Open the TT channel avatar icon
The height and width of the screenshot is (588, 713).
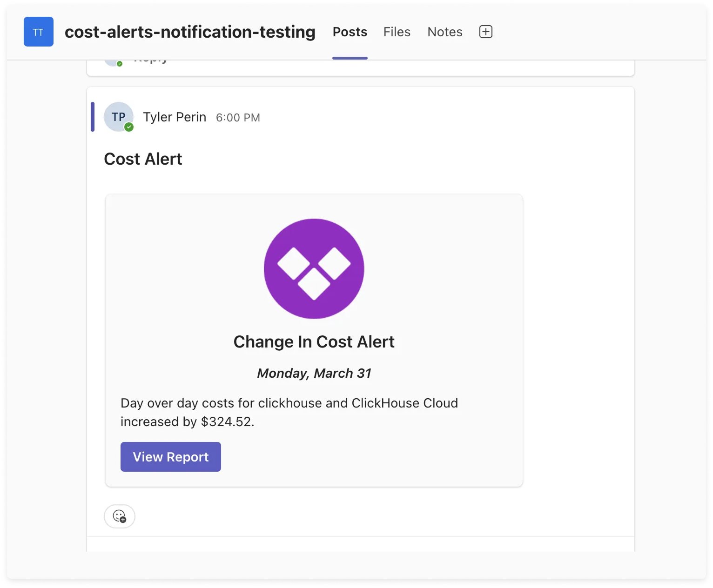click(39, 32)
